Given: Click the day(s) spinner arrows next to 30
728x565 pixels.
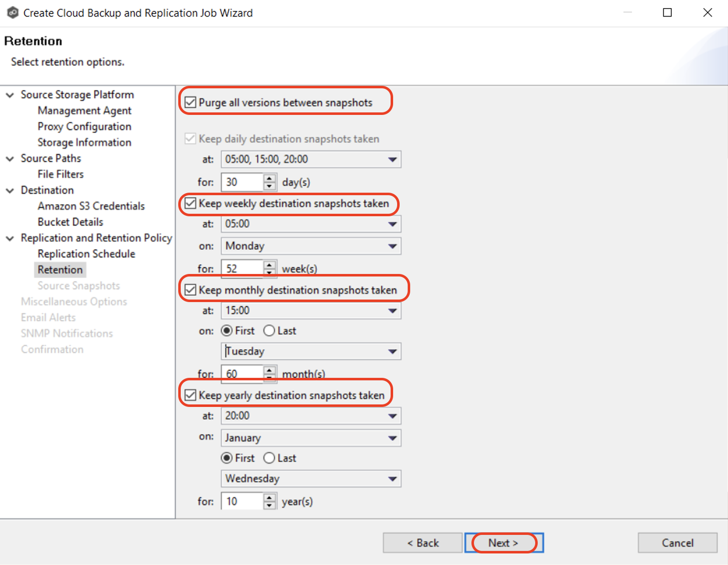Looking at the screenshot, I should [x=270, y=182].
